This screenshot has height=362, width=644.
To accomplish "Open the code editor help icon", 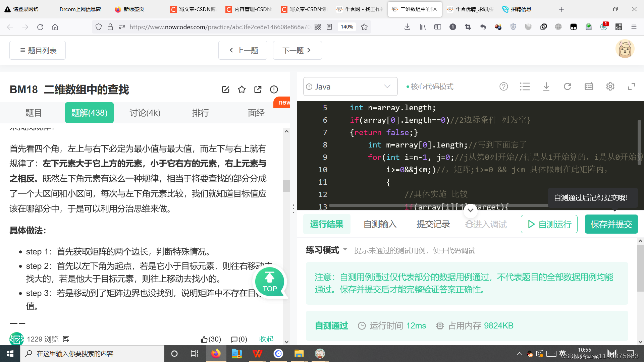I will (x=503, y=86).
